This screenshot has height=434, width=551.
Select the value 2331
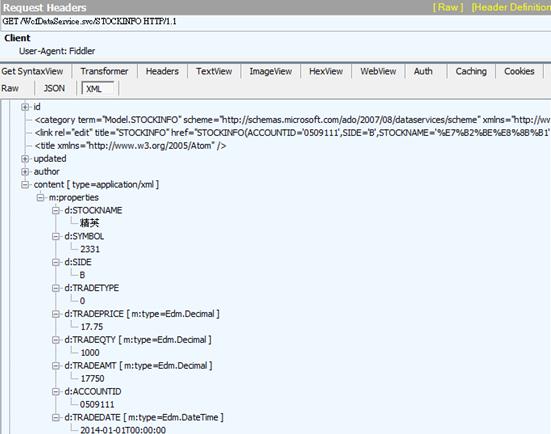tap(90, 250)
